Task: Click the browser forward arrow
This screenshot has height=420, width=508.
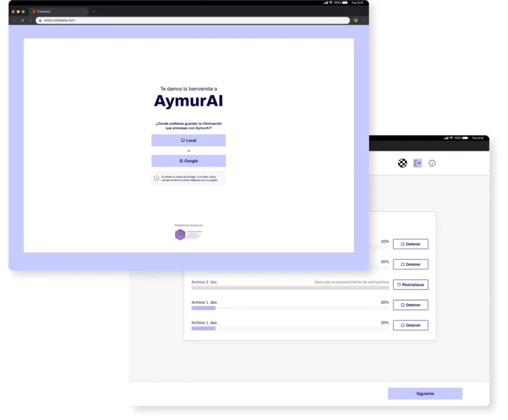Action: pyautogui.click(x=22, y=20)
